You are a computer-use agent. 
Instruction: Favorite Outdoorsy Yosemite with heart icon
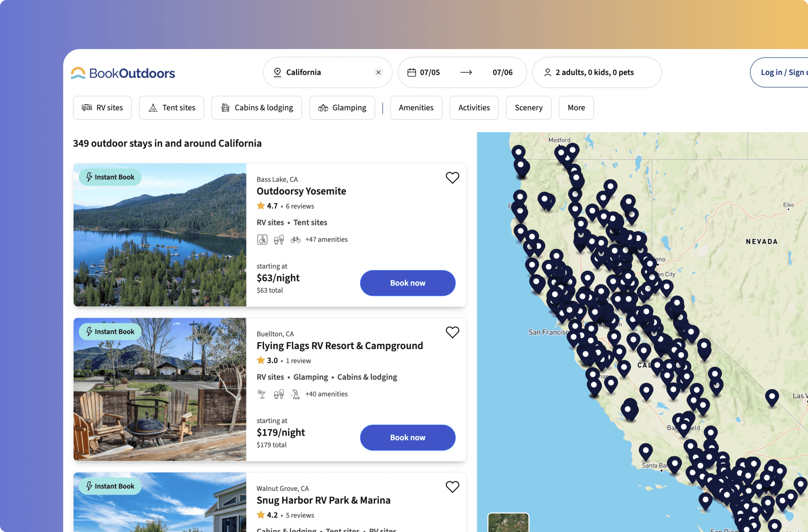(452, 177)
